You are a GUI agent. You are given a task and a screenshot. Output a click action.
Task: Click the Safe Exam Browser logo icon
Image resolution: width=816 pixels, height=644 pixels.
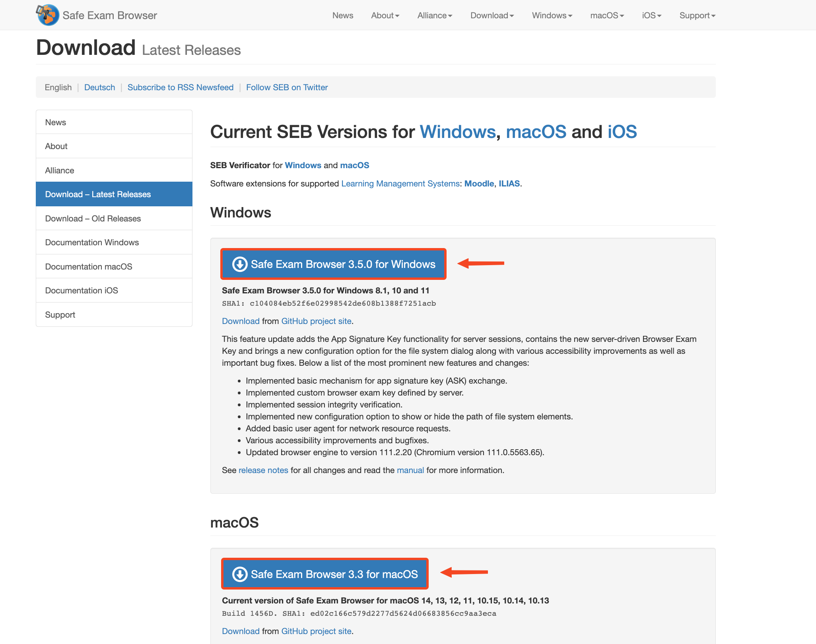pos(47,15)
